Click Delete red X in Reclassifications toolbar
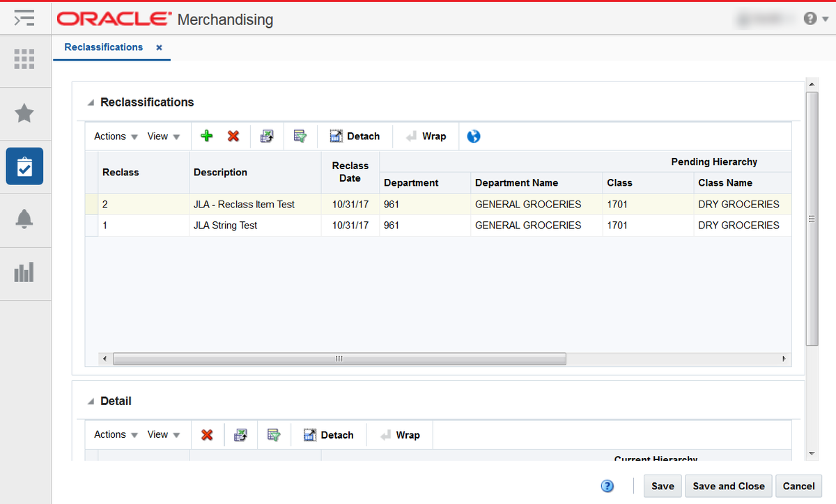This screenshot has width=836, height=504. pyautogui.click(x=233, y=136)
